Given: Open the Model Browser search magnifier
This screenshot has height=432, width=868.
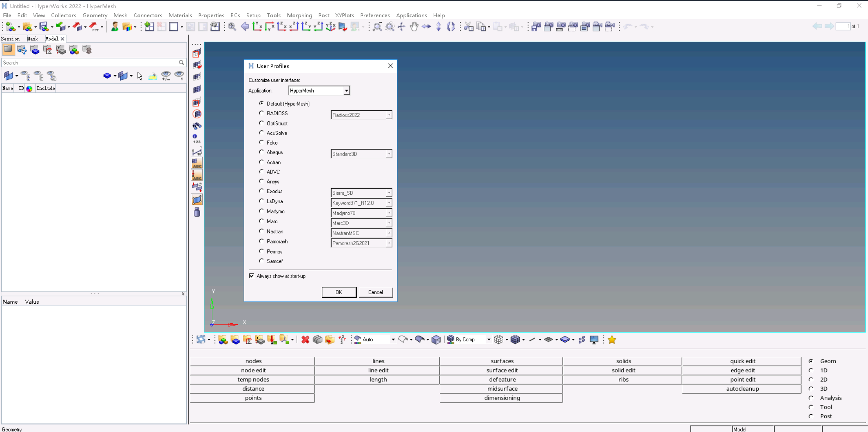Looking at the screenshot, I should point(181,62).
